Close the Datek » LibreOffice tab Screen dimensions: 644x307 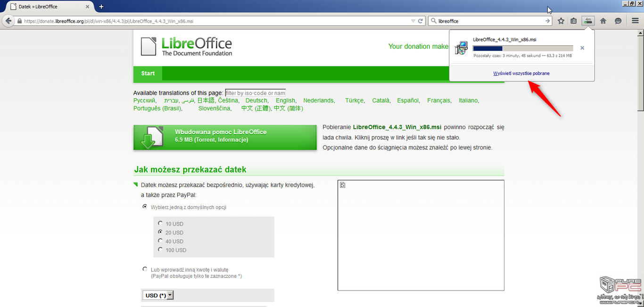[87, 7]
